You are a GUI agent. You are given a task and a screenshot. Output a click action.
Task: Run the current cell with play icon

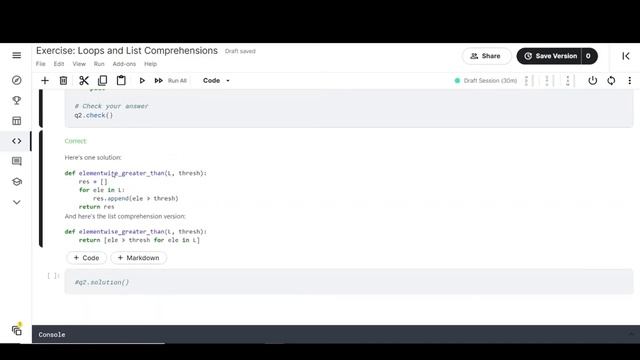click(142, 81)
